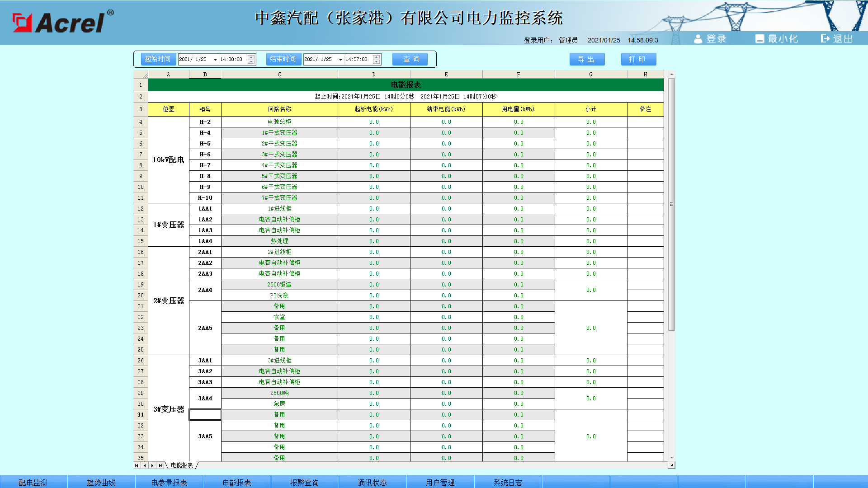Open 通讯状态 tab
Image resolution: width=868 pixels, height=488 pixels.
pos(373,482)
